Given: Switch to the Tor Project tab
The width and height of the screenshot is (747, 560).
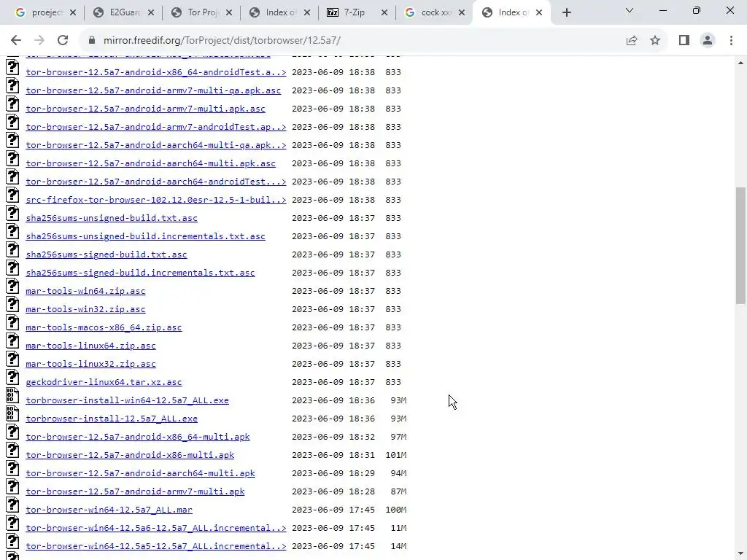Looking at the screenshot, I should (x=202, y=13).
